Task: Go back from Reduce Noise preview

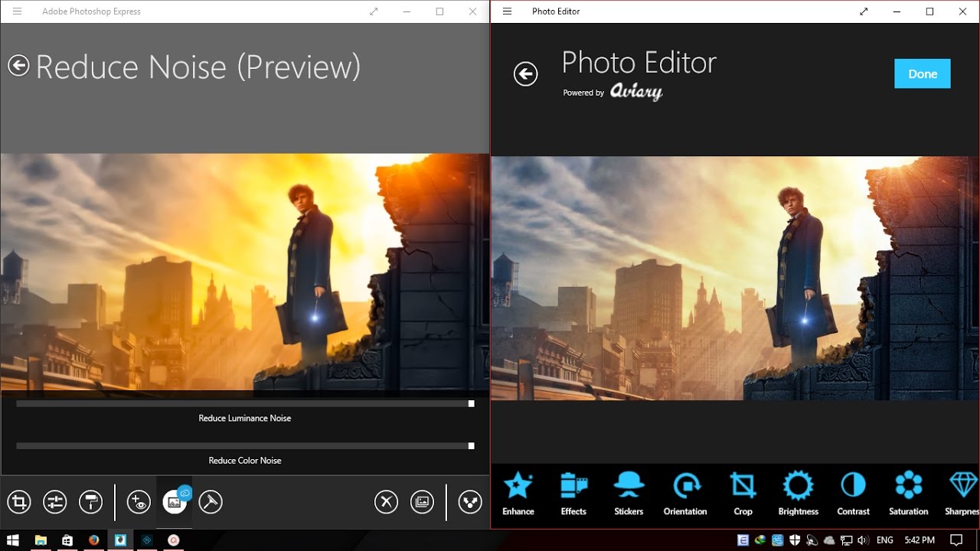Action: point(18,66)
